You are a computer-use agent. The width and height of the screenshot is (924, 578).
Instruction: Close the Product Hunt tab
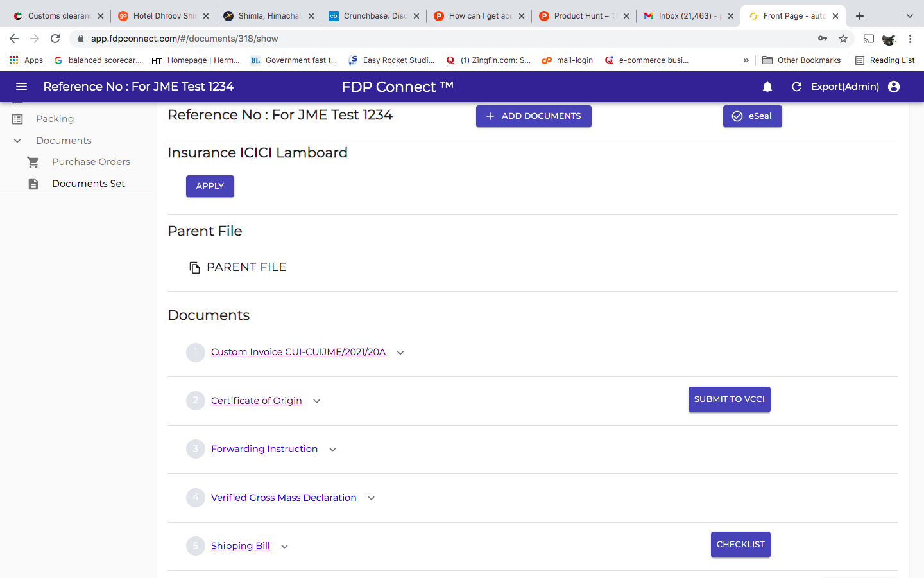(626, 16)
